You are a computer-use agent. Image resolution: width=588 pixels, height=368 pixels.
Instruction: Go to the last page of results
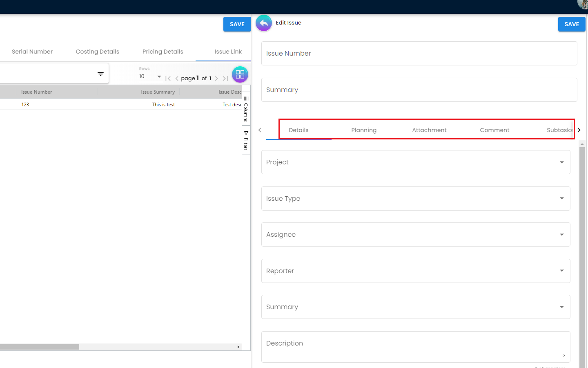tap(225, 79)
